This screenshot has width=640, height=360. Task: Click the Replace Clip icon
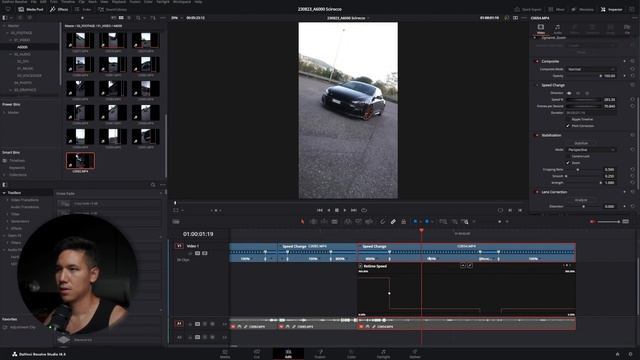[369, 222]
